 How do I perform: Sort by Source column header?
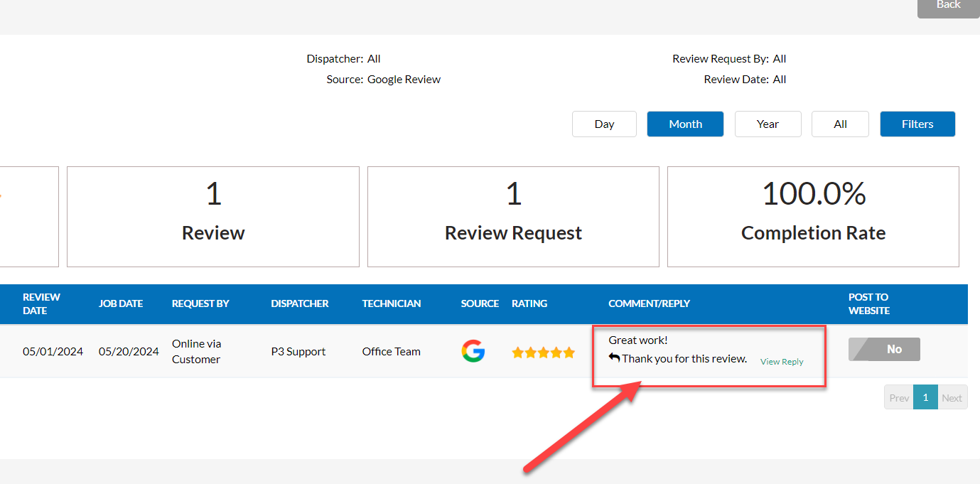tap(480, 303)
